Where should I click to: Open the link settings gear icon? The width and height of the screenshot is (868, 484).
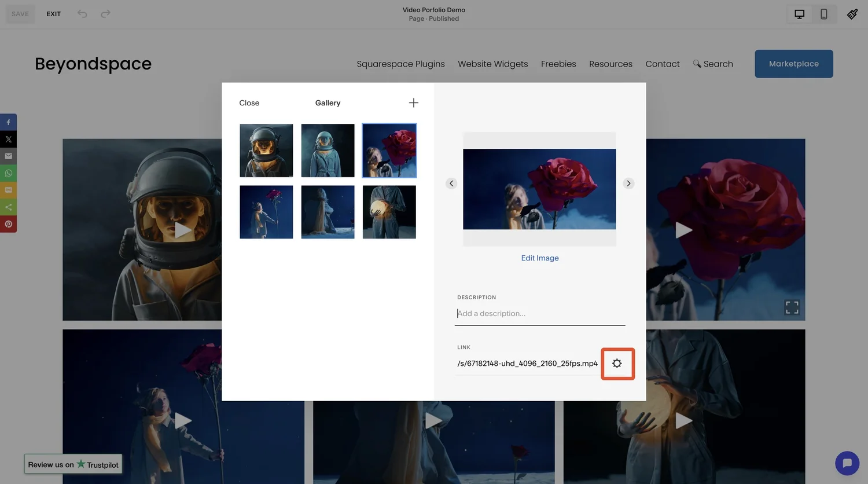[x=617, y=364]
